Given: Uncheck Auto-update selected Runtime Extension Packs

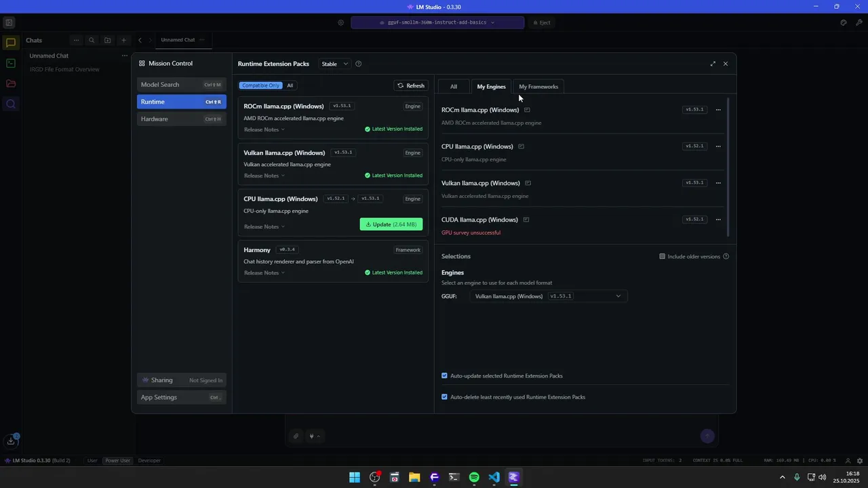Looking at the screenshot, I should [444, 375].
